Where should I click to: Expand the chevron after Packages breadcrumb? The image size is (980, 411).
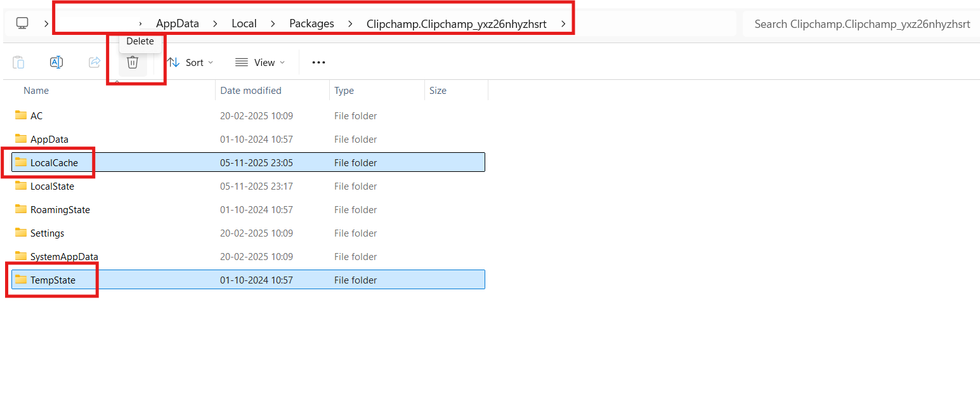tap(350, 24)
